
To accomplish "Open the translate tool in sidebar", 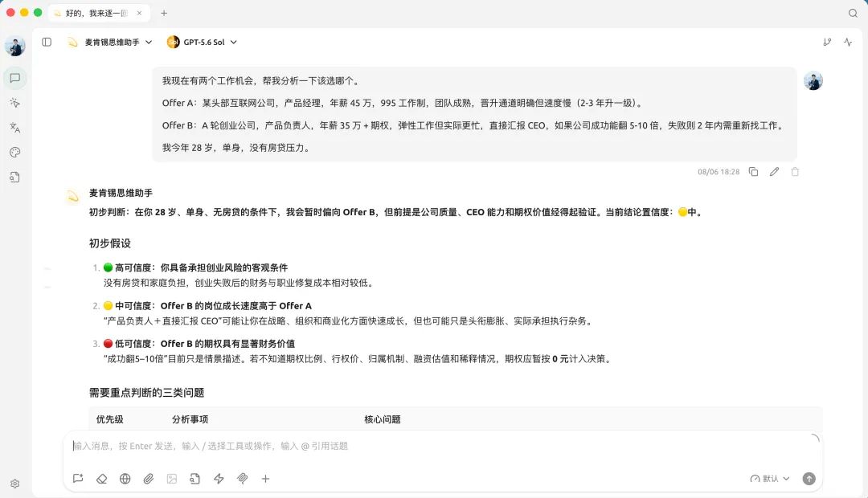I will pyautogui.click(x=15, y=128).
